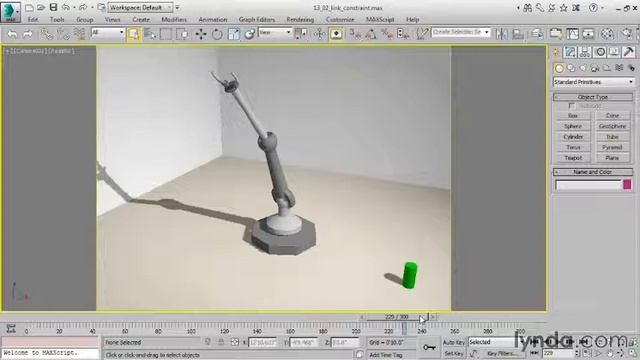The image size is (640, 360).
Task: Activate the Select and Scale tool
Action: tap(233, 34)
